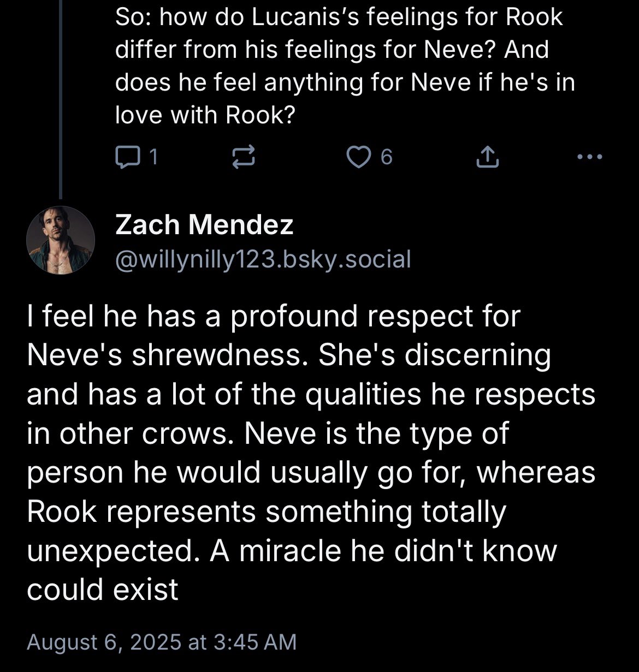
Task: Click "Rook represents something totally" line
Action: pos(267,512)
